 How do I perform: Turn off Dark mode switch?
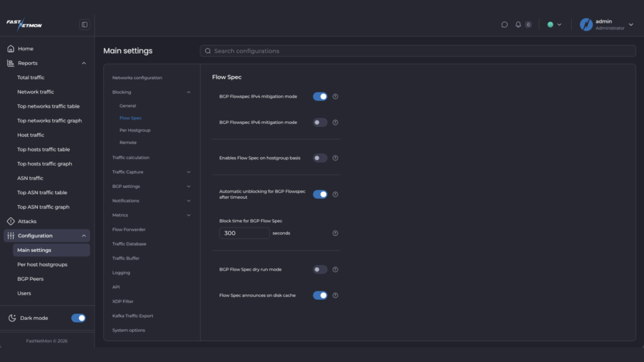pos(79,318)
